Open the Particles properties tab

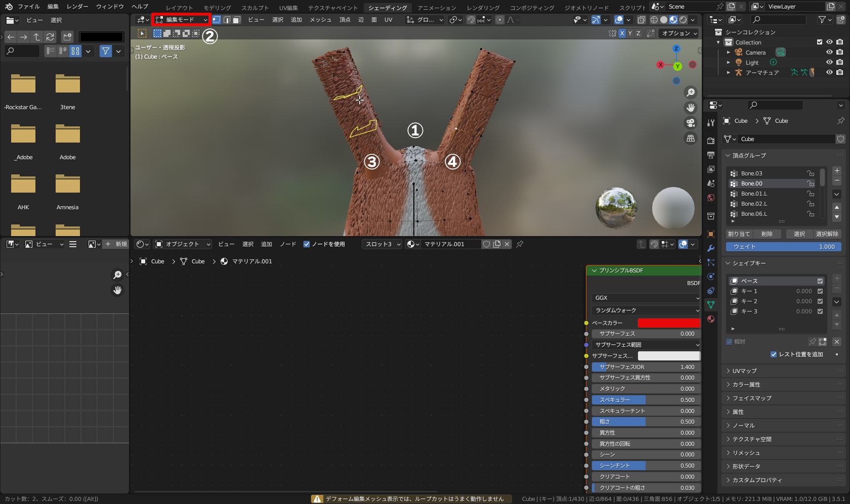click(x=711, y=262)
